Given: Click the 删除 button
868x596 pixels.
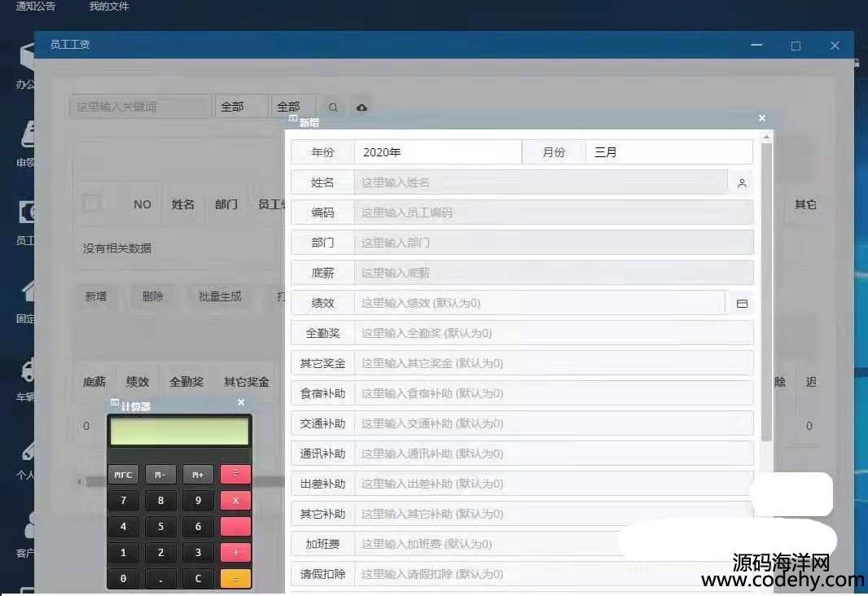Looking at the screenshot, I should (152, 296).
